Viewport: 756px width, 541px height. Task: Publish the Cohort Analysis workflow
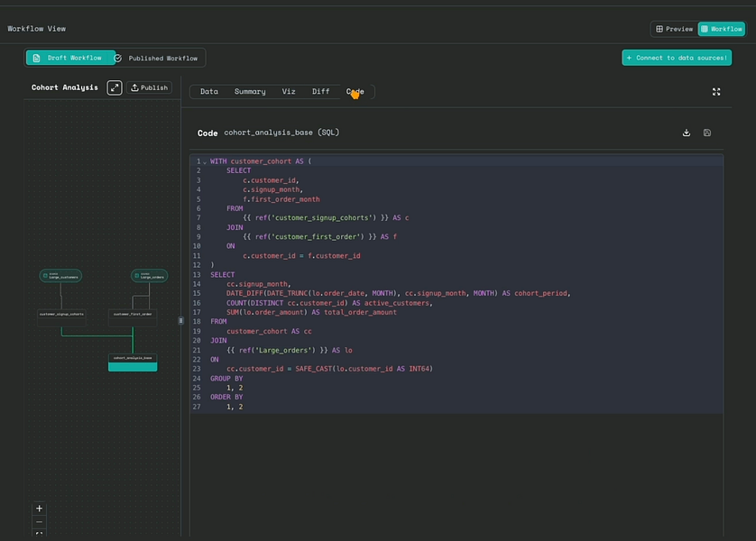[x=149, y=87]
